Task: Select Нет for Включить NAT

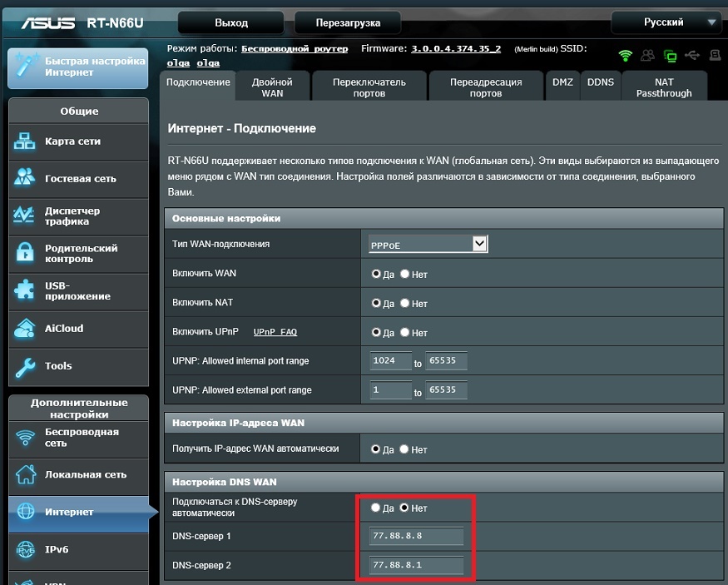Action: coord(405,304)
